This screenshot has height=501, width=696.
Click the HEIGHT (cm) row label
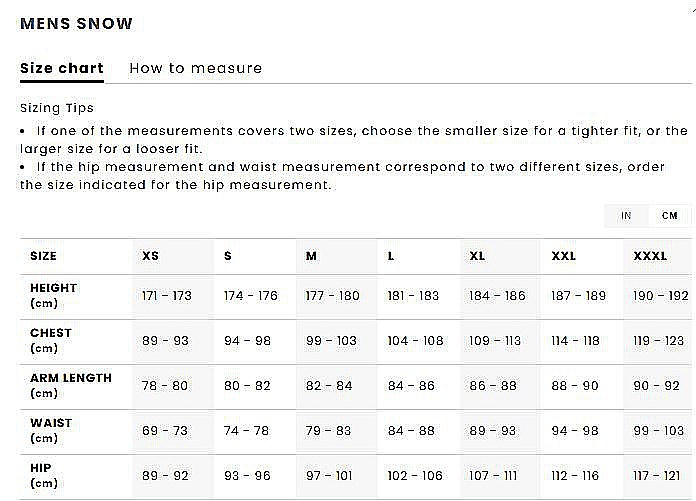53,295
